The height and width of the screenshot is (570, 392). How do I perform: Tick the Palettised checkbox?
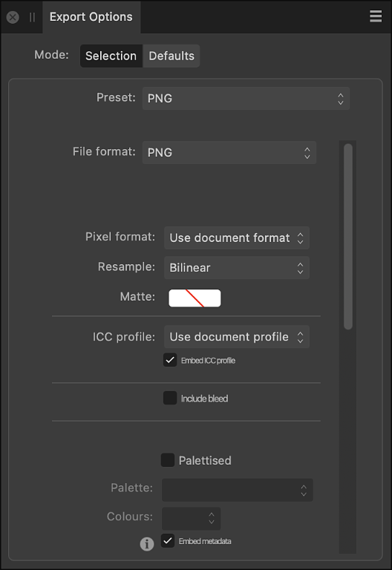pos(168,460)
